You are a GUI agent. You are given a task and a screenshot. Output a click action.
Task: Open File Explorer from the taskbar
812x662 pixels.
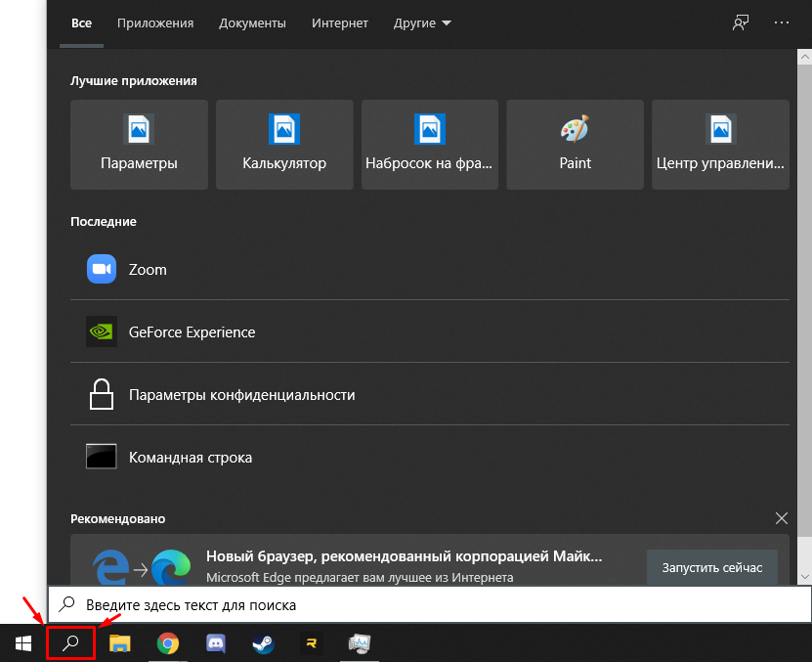[x=119, y=643]
